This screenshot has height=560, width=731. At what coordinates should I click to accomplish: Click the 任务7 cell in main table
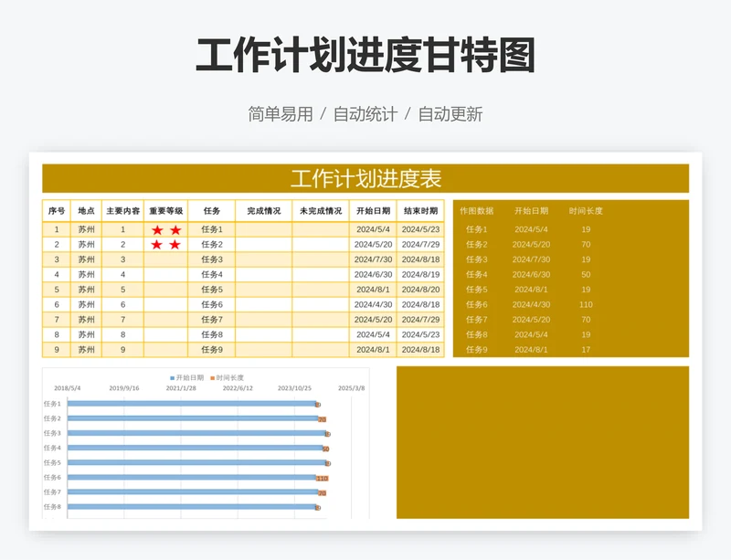[212, 320]
